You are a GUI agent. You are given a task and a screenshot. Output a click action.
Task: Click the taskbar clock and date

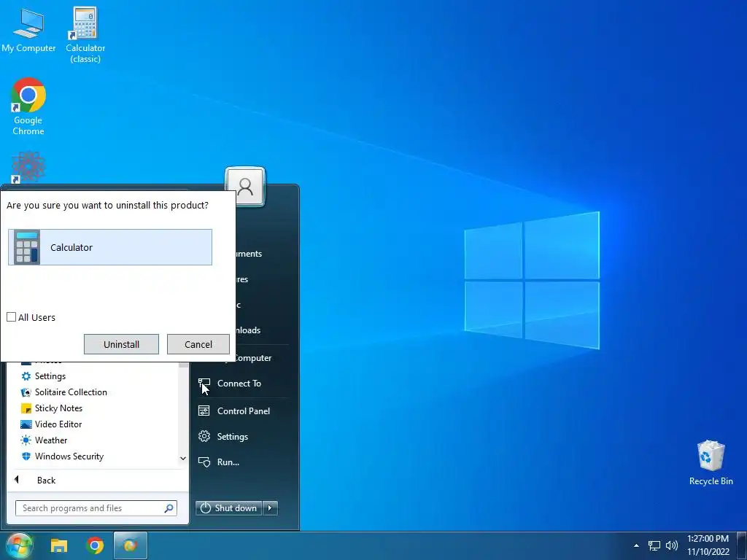click(708, 545)
